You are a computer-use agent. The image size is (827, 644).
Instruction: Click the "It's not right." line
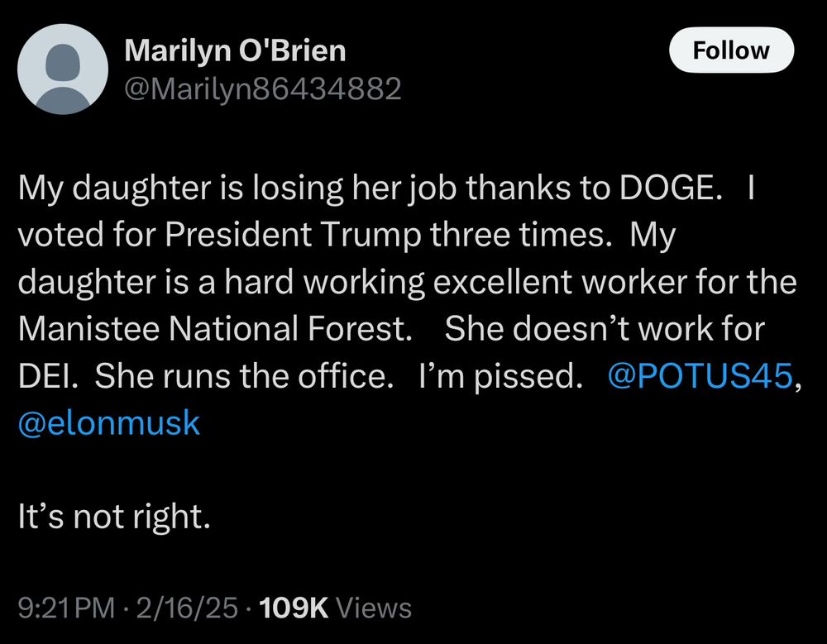coord(114,517)
